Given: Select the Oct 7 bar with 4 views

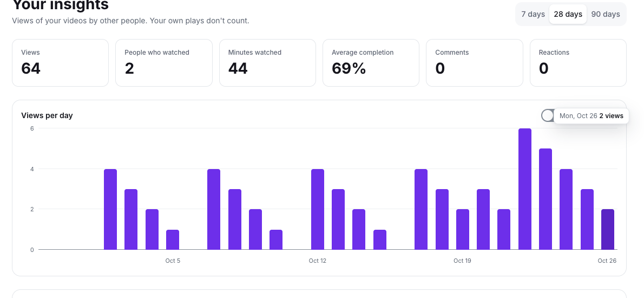Looking at the screenshot, I should click(x=214, y=209).
